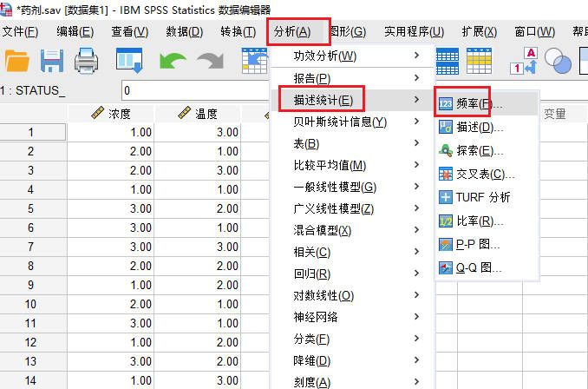Viewport: 588px width, 389px height.
Task: Click the 浓度 column header
Action: pos(111,114)
